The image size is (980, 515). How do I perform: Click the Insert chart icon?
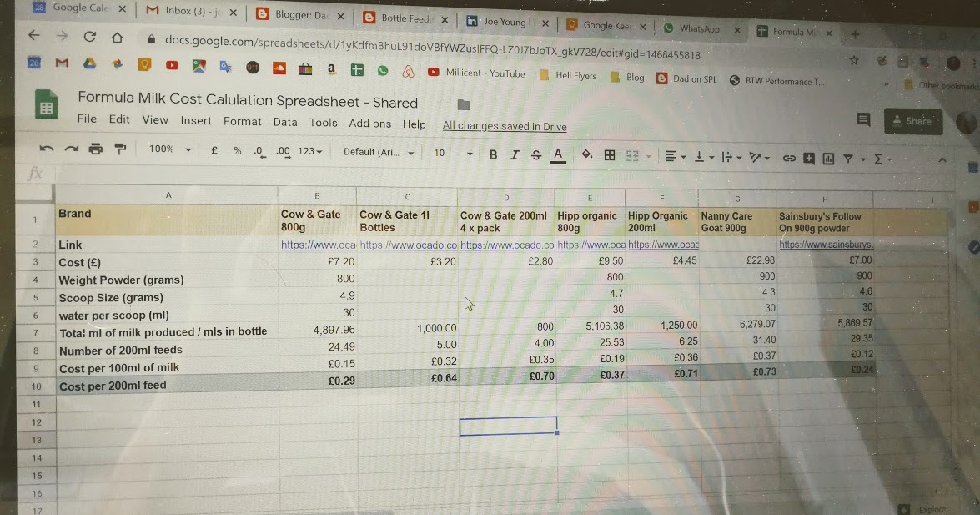pyautogui.click(x=827, y=157)
